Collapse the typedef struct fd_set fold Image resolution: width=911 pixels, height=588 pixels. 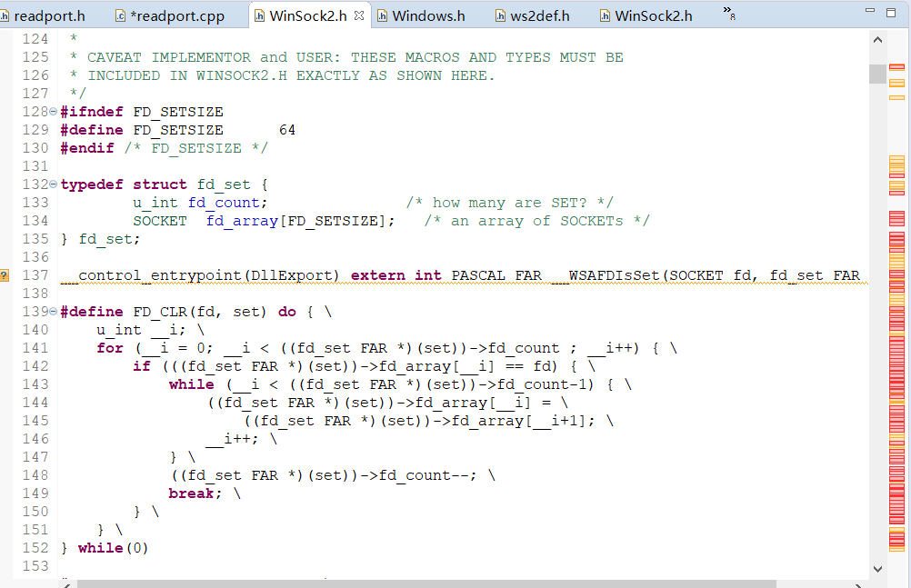click(x=53, y=184)
